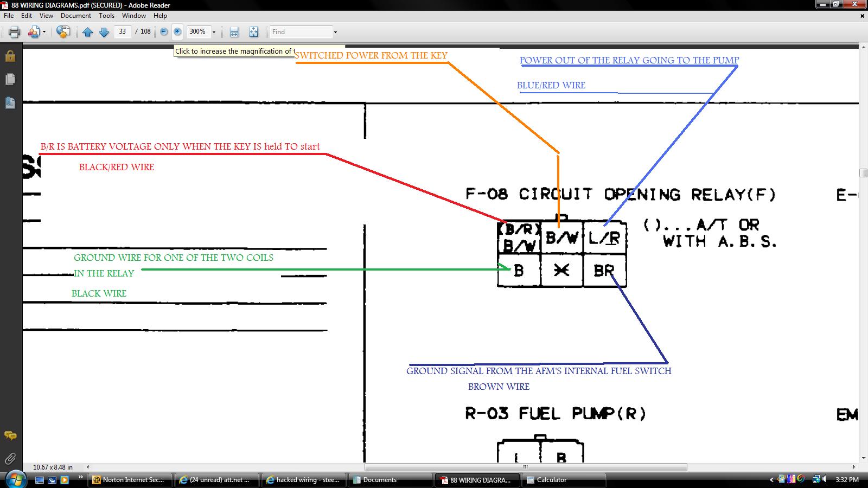Show the Attachments paperclip panel

pyautogui.click(x=10, y=459)
